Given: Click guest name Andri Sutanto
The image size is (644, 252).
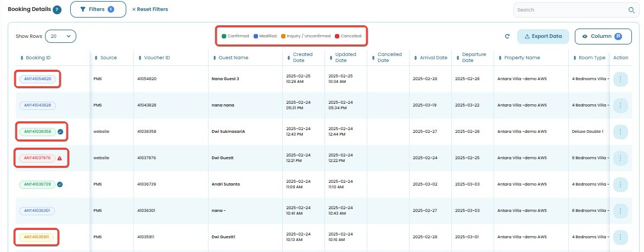Looking at the screenshot, I should tap(226, 184).
